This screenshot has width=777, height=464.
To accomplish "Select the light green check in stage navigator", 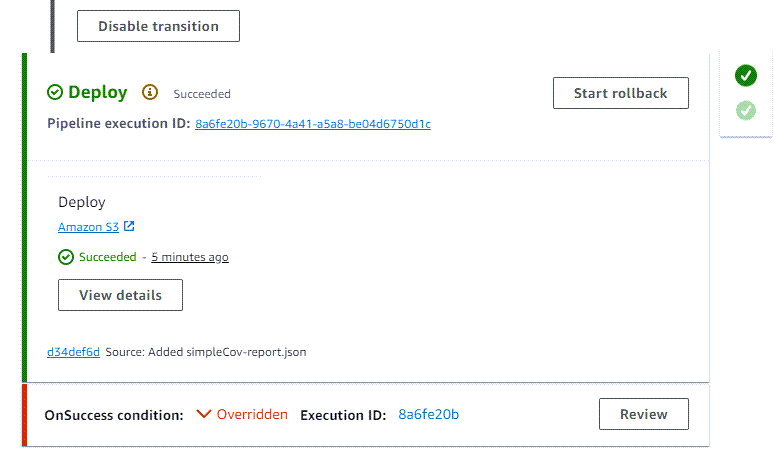I will 745,110.
